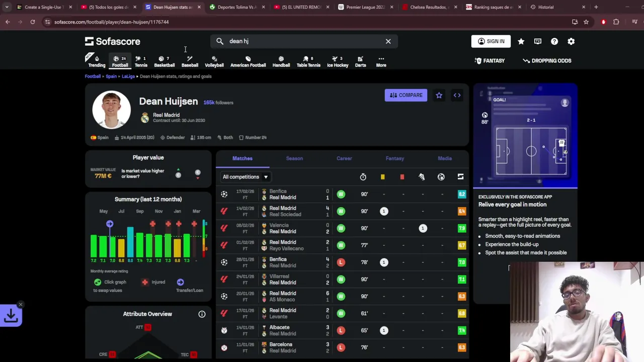The image size is (644, 362).
Task: Expand the More sports menu
Action: tap(381, 61)
